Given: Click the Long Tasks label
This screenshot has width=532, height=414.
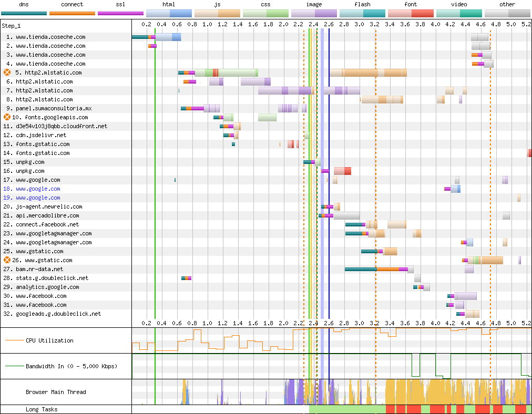Looking at the screenshot, I should tap(42, 409).
